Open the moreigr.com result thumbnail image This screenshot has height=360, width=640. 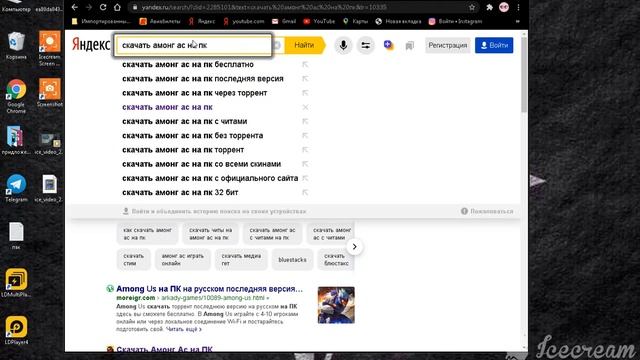click(336, 305)
